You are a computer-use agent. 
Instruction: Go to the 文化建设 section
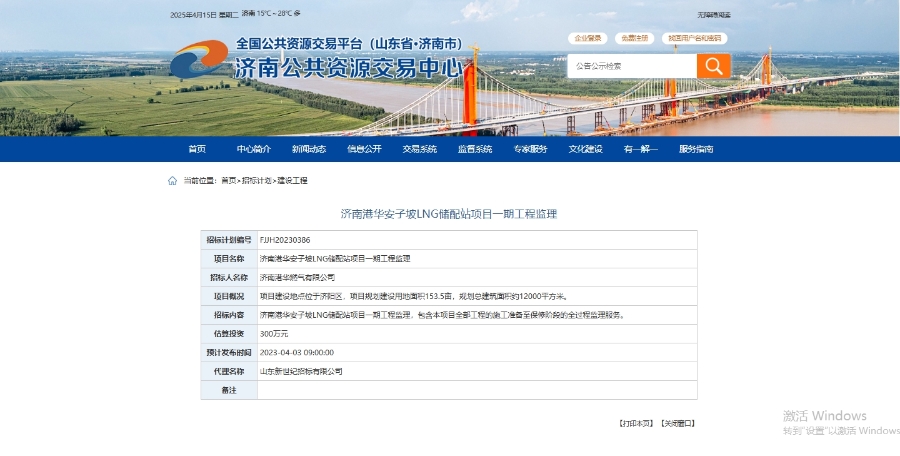click(586, 149)
